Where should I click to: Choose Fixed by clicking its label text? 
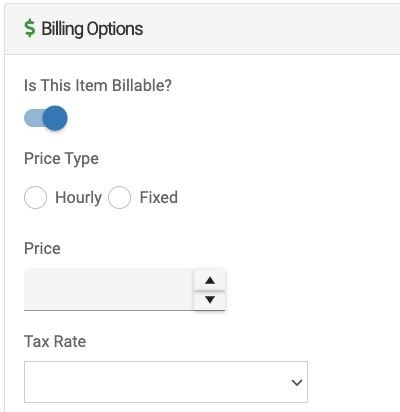click(x=159, y=197)
